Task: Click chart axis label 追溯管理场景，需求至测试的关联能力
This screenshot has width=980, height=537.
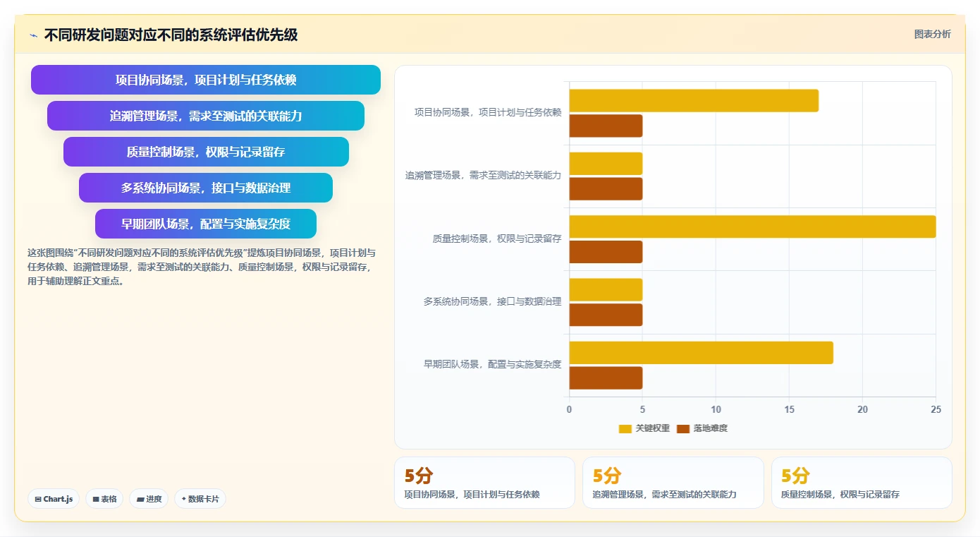Action: click(483, 176)
